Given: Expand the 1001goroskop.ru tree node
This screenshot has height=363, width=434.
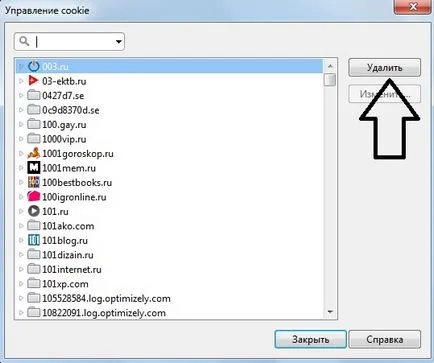Looking at the screenshot, I should coord(21,153).
